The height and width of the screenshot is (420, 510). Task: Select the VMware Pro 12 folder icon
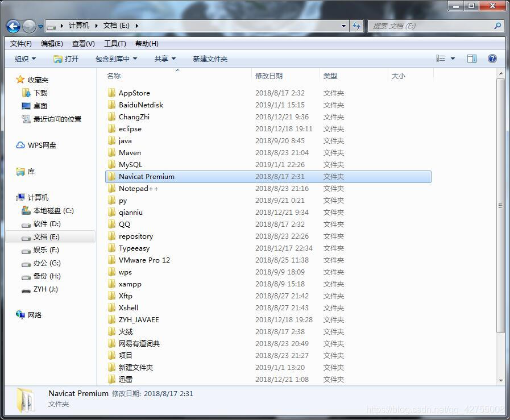coord(111,260)
